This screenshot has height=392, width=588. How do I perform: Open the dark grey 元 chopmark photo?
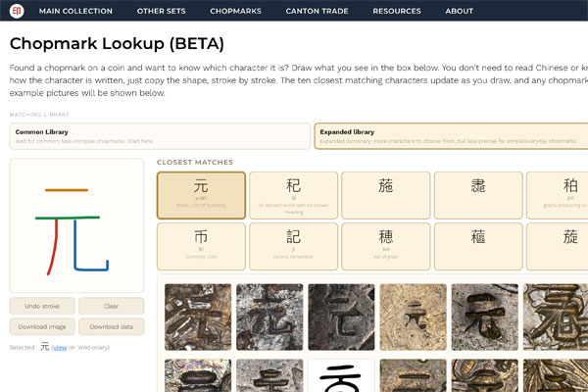[x=341, y=317]
